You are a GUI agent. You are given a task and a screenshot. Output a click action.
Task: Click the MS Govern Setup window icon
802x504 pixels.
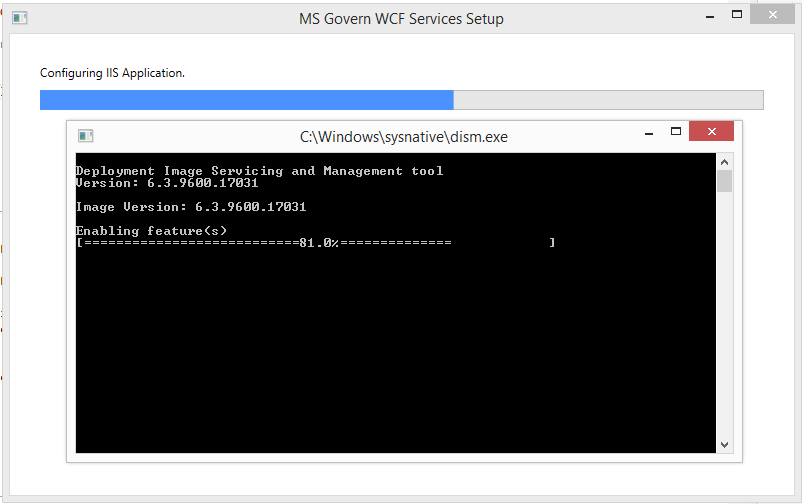coord(18,18)
